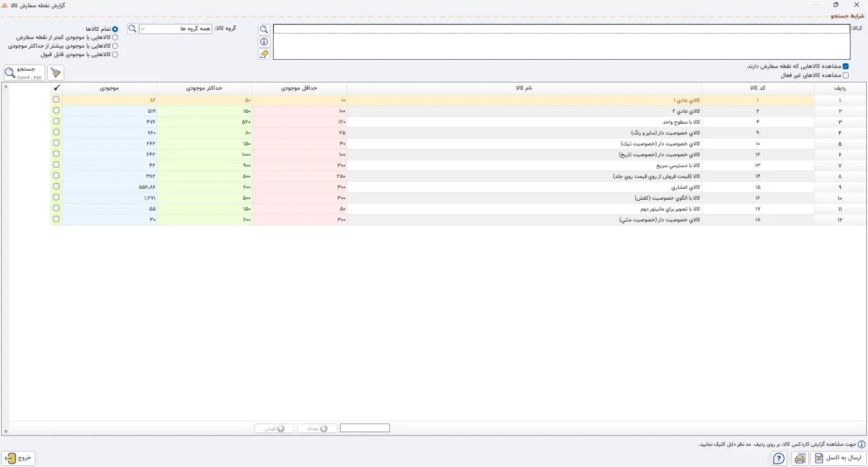The height and width of the screenshot is (467, 868).
Task: Open the گروه کالا dropdown (همه گروه ها)
Action: click(175, 28)
